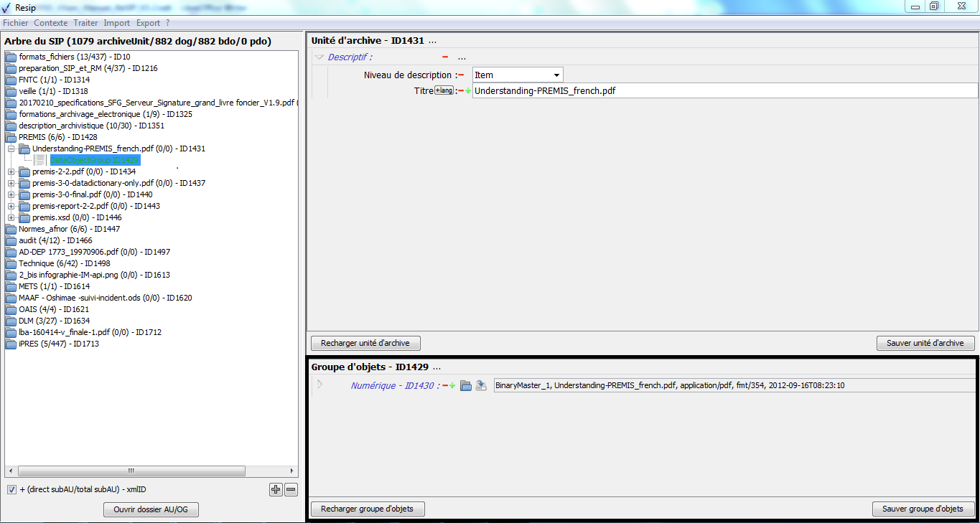Click the green plus beside Numérique ID1430
The height and width of the screenshot is (523, 980).
[452, 386]
